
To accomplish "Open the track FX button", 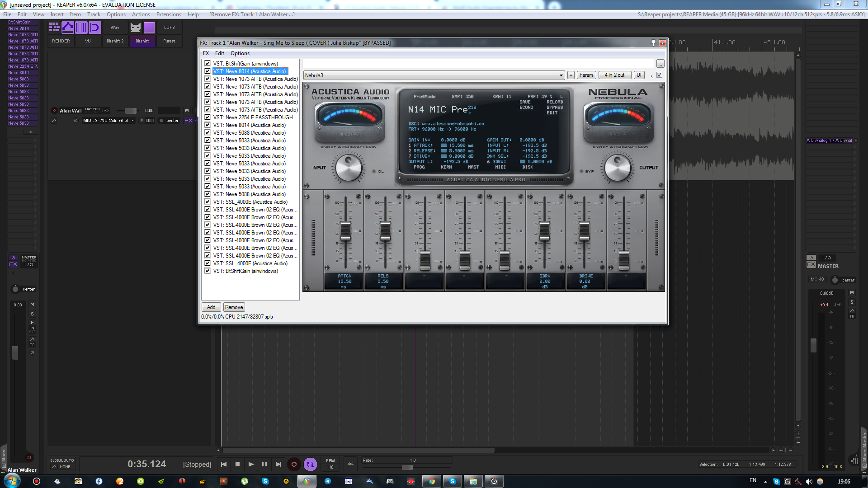I will coord(189,121).
